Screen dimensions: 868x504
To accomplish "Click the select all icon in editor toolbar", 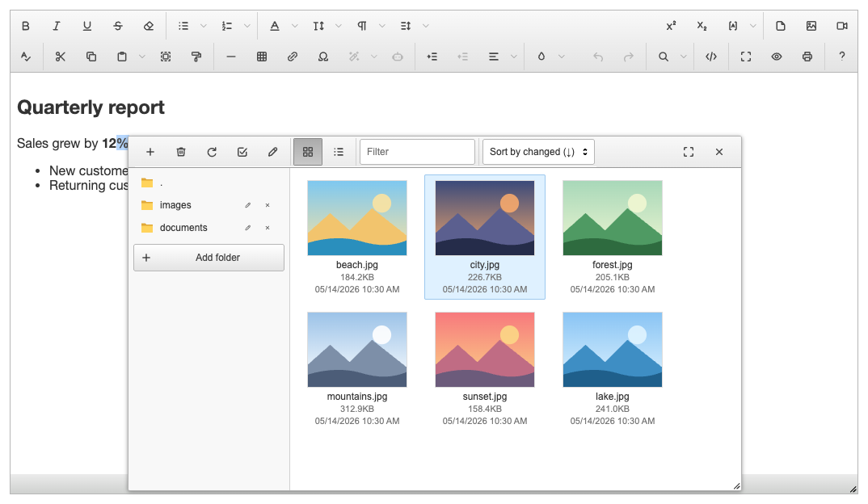I will pyautogui.click(x=166, y=57).
